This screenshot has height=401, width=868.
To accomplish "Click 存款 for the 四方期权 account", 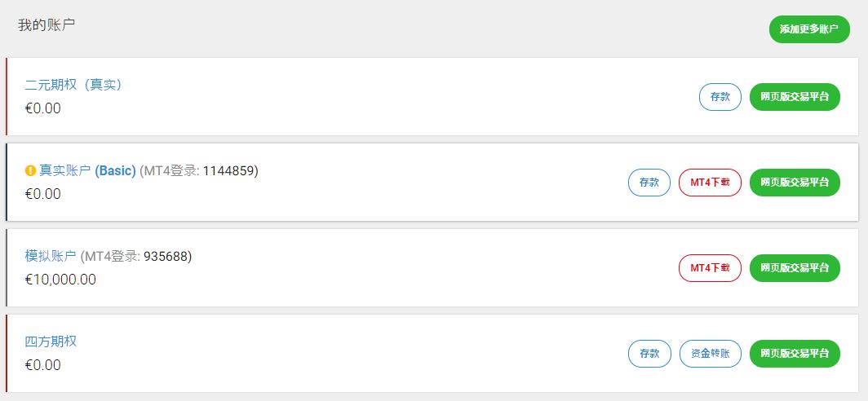I will coord(649,354).
